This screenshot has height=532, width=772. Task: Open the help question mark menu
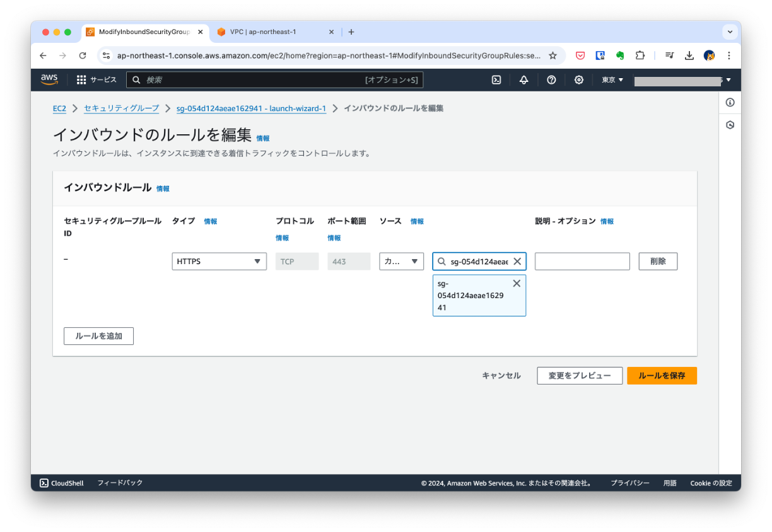[x=551, y=80]
